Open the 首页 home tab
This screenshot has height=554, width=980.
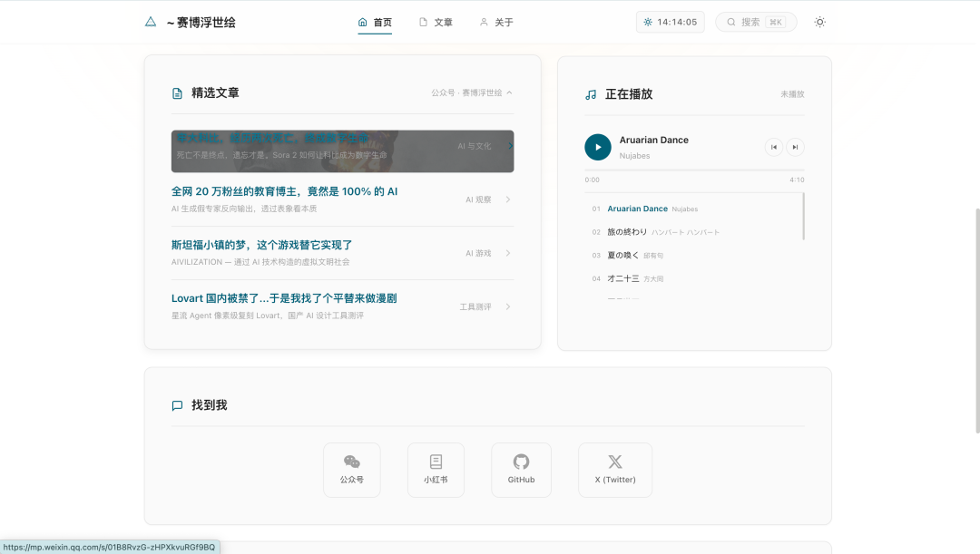(x=375, y=22)
